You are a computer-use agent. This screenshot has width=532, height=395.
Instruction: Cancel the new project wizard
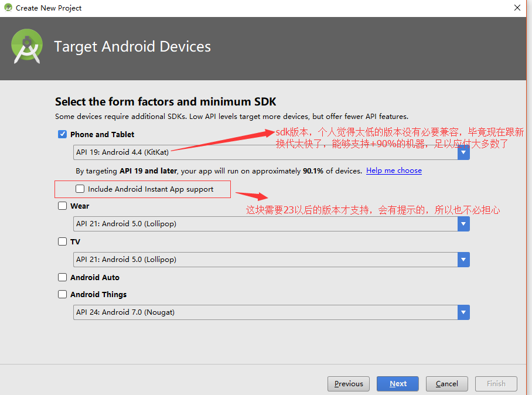[447, 384]
